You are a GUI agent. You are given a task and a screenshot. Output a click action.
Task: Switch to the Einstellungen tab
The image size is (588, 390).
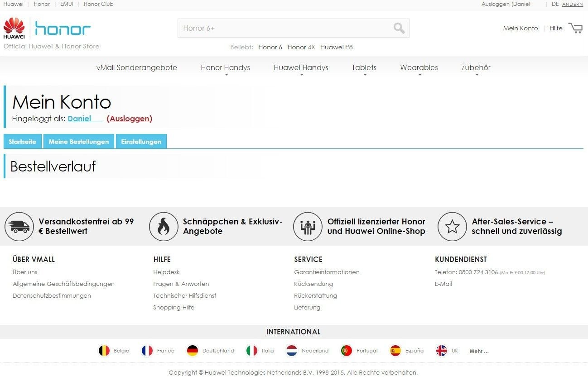[141, 142]
